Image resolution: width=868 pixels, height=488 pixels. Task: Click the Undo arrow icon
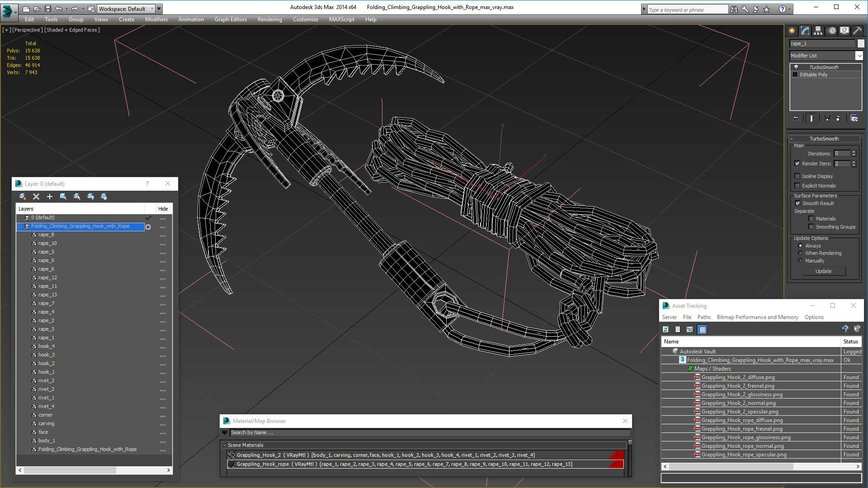58,9
